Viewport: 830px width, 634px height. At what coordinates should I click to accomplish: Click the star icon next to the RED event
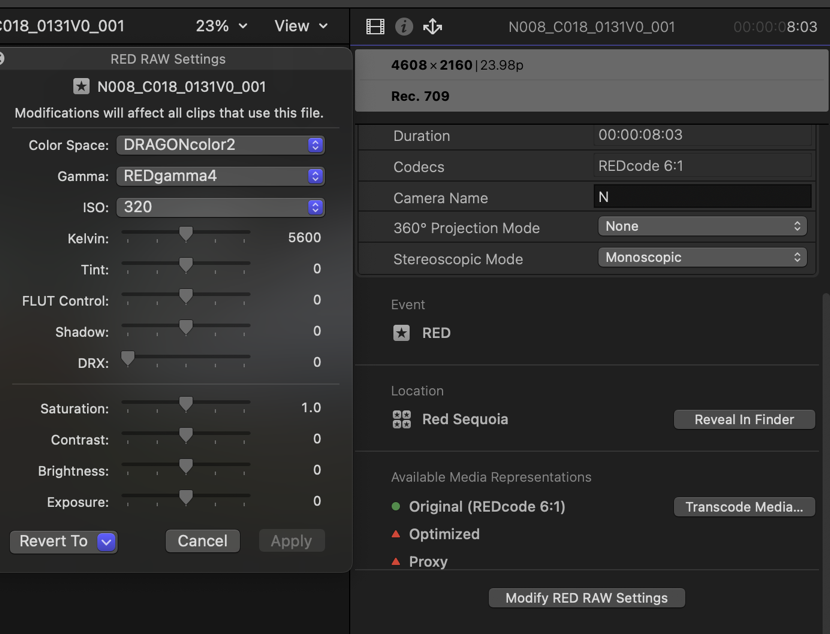401,333
